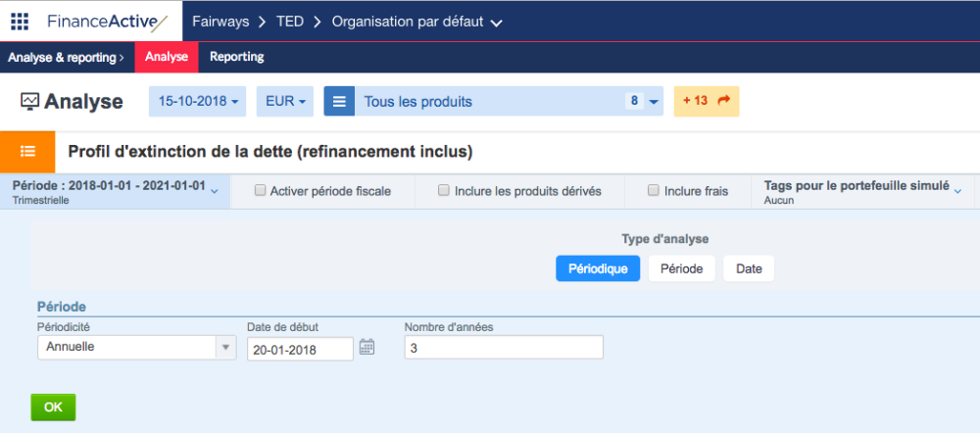Expand Tags pour le portefeuille simulé
This screenshot has width=980, height=433.
(x=862, y=191)
